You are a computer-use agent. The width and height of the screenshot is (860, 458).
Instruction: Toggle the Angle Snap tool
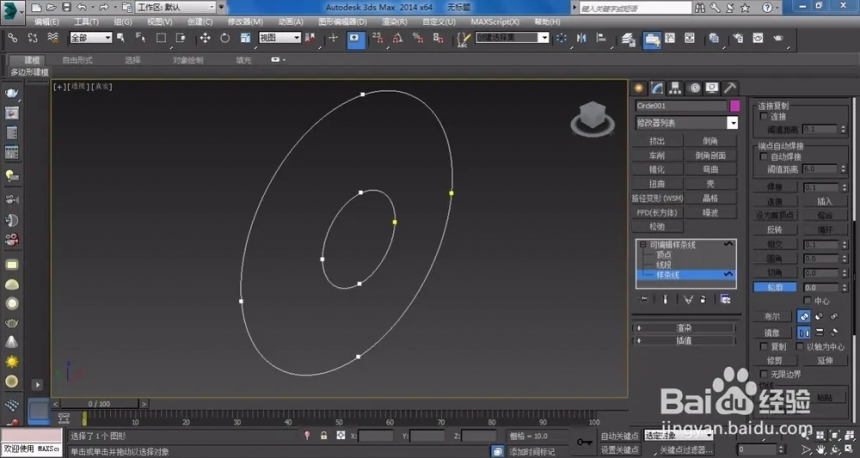(398, 38)
